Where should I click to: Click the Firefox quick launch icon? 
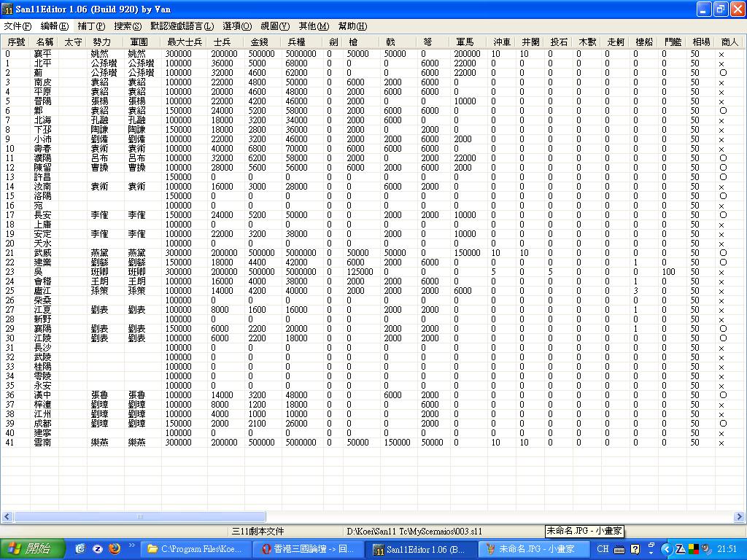pos(113,549)
